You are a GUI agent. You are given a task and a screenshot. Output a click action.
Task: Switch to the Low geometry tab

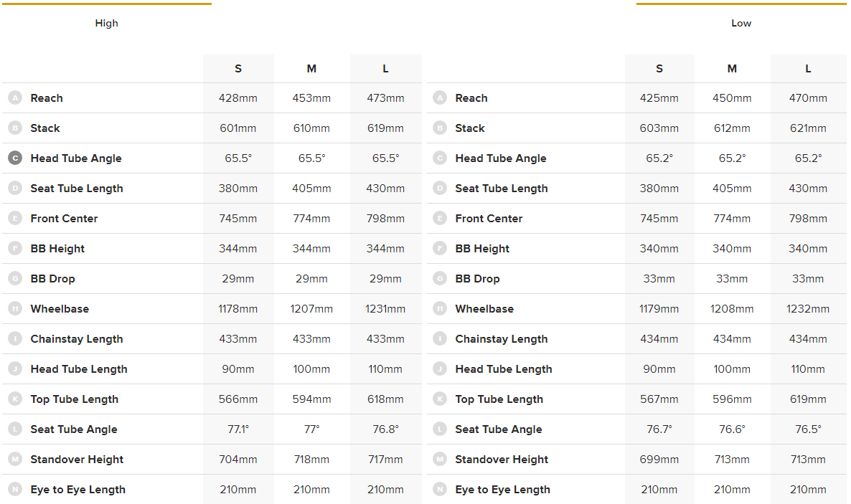tap(740, 23)
